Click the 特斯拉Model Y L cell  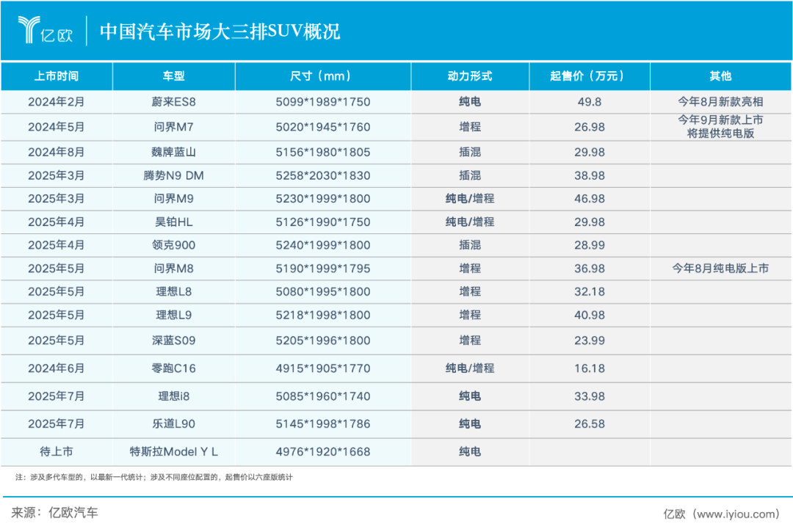[x=173, y=452]
